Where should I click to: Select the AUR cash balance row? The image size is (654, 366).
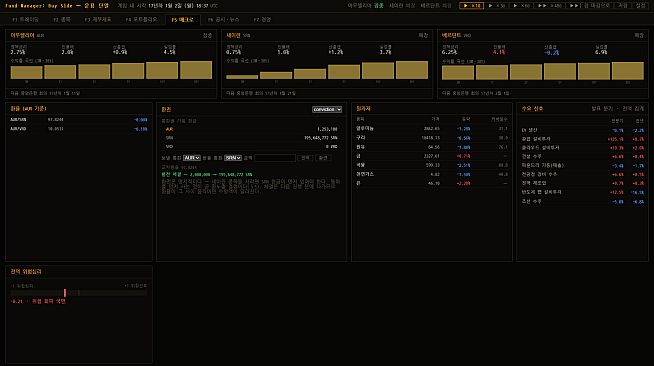click(x=251, y=129)
